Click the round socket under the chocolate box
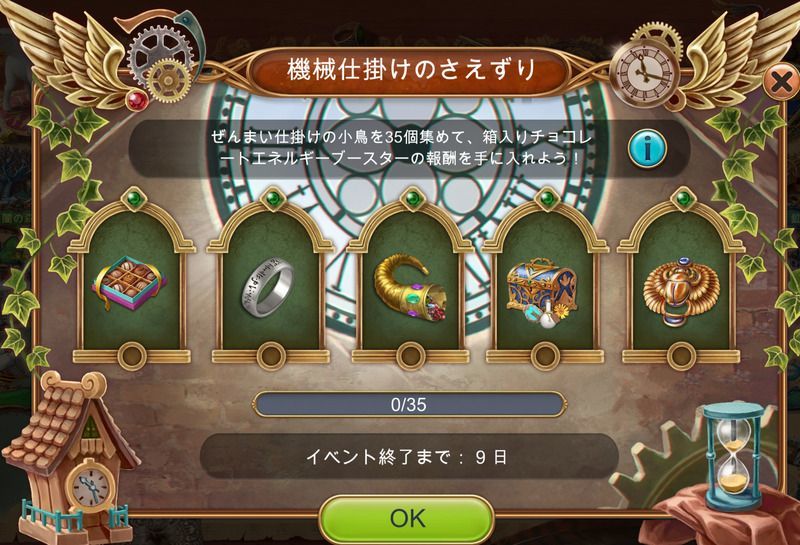800x545 pixels. [x=132, y=356]
